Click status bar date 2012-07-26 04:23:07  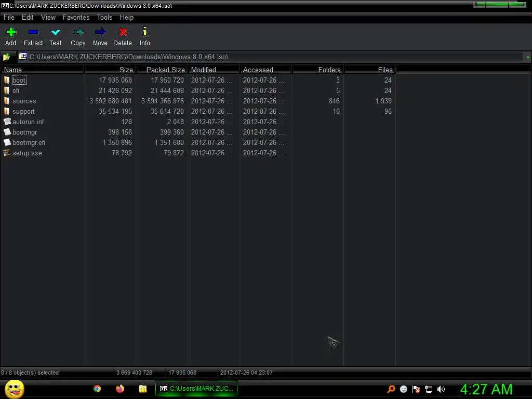[246, 373]
